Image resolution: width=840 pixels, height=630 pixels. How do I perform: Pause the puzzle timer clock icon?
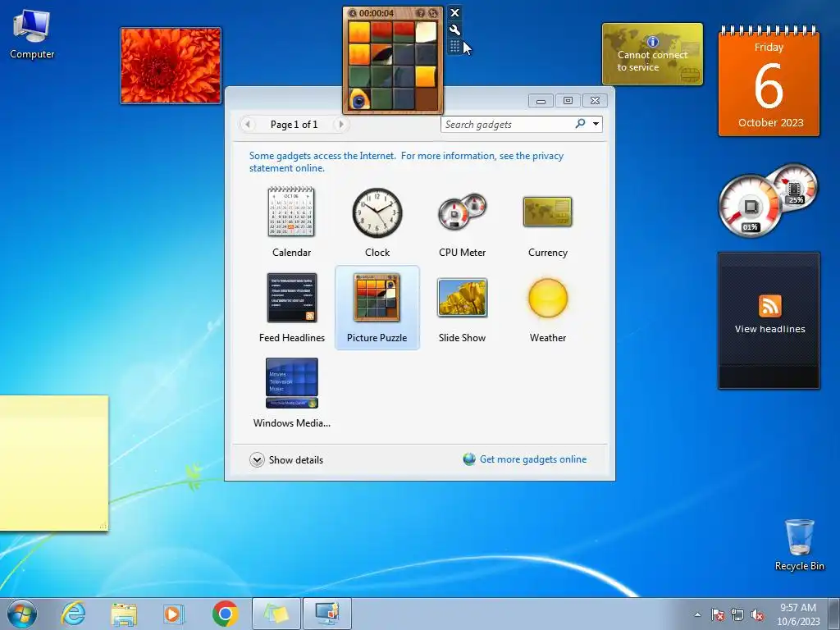point(353,13)
